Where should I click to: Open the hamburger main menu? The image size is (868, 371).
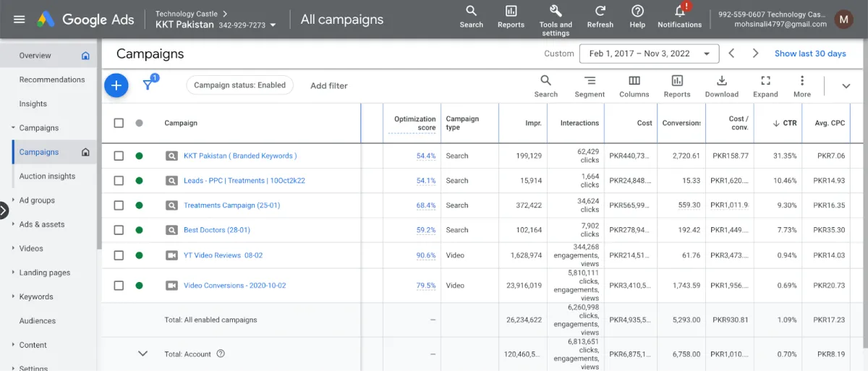20,20
